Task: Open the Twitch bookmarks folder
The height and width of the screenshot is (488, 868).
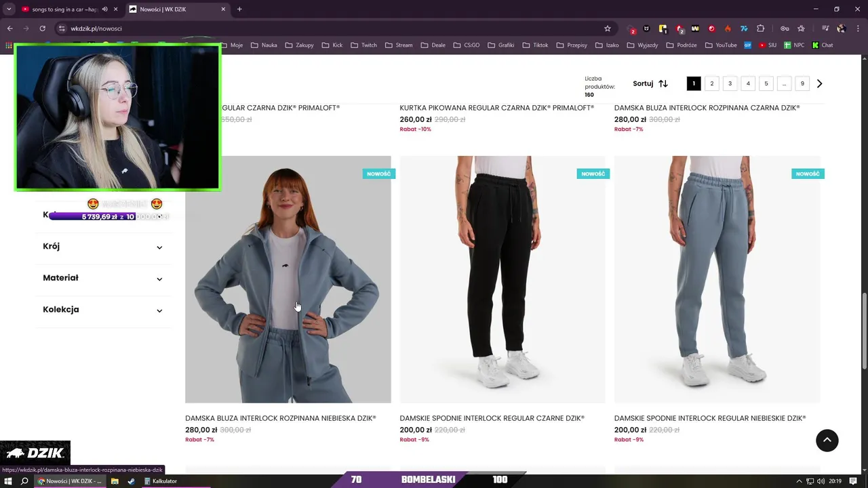Action: tap(364, 45)
